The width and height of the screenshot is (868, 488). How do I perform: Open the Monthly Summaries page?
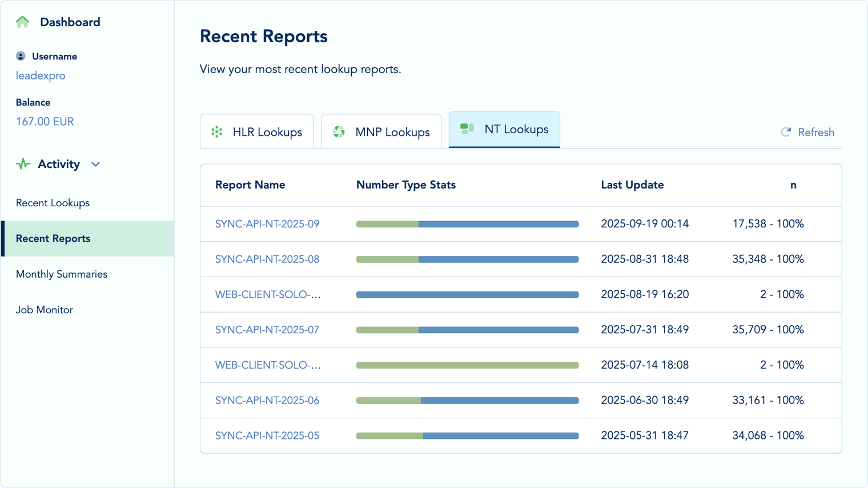click(x=61, y=274)
